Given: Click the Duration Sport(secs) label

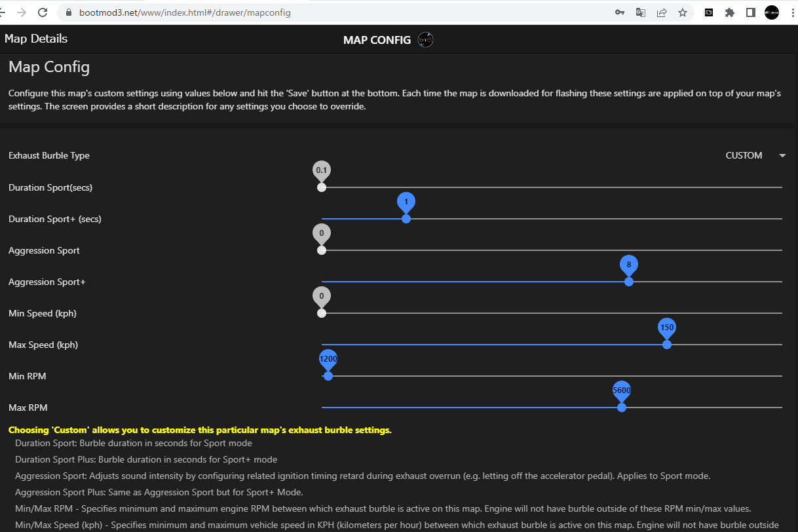Looking at the screenshot, I should point(50,187).
